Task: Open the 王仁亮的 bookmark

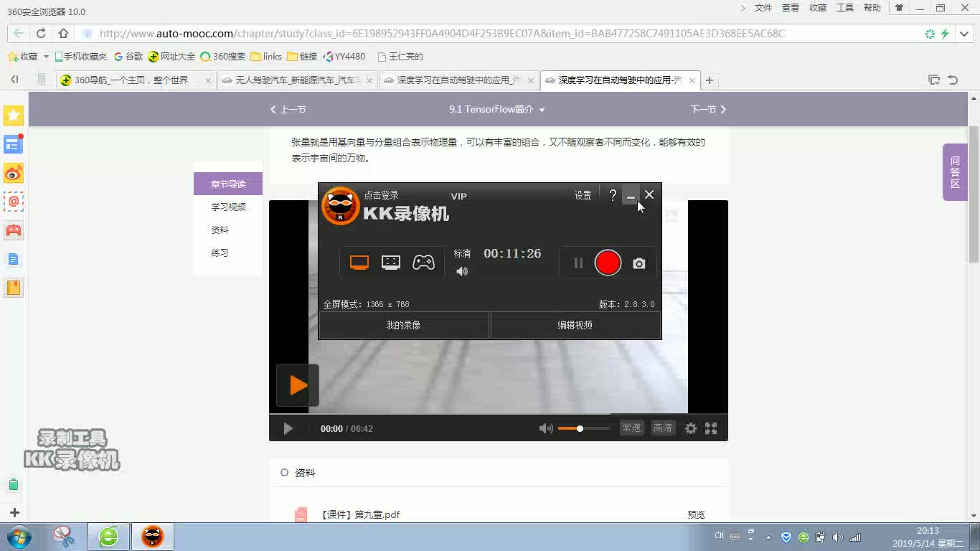Action: point(400,56)
